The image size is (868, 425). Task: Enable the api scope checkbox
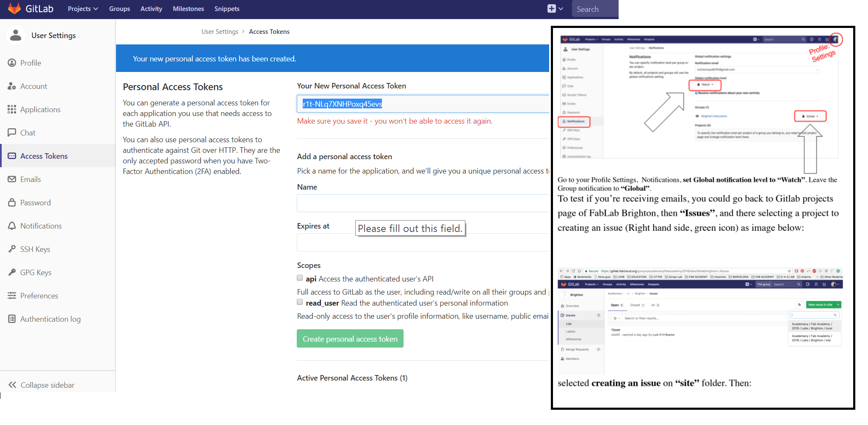pos(300,278)
